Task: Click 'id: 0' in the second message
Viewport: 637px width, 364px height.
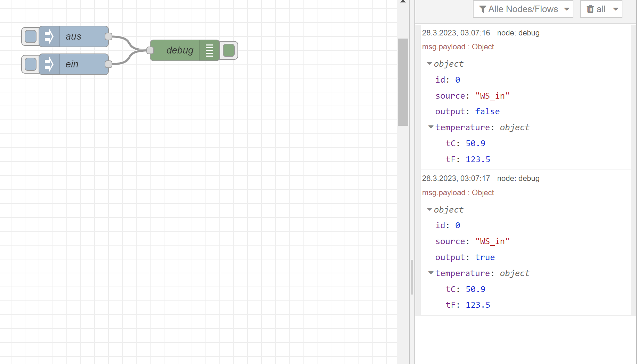Action: click(x=448, y=225)
